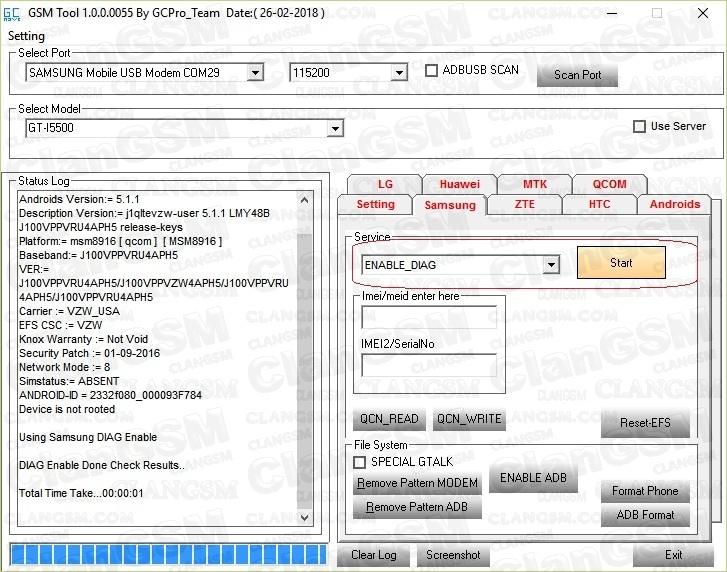Viewport: 727px width, 572px height.
Task: Click the Exit button
Action: coord(673,555)
